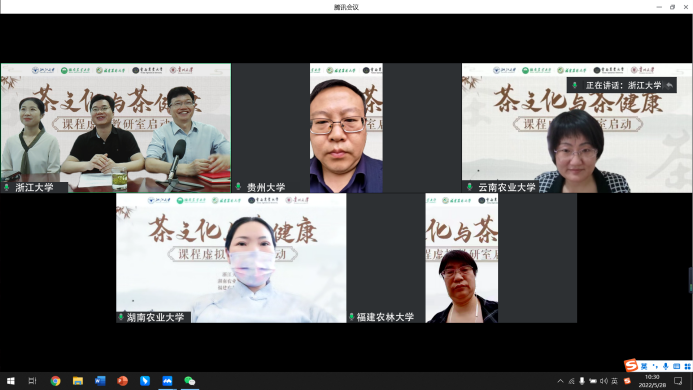This screenshot has height=390, width=693.
Task: Open Sogou toolbox grid icon
Action: tap(687, 366)
